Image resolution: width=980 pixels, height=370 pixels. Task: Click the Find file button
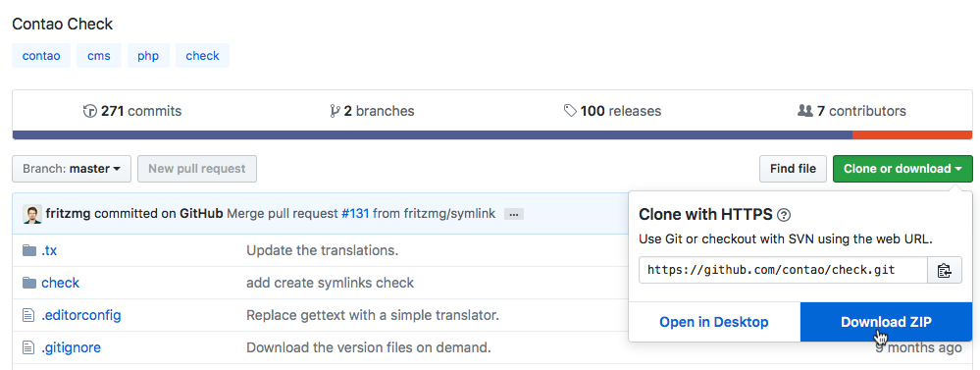[x=793, y=169]
